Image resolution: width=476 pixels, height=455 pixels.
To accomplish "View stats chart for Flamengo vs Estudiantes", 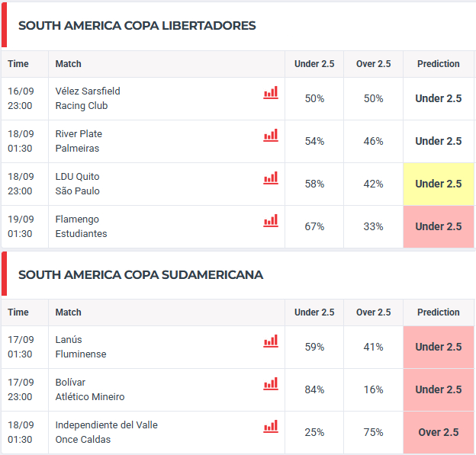I will coord(271,221).
